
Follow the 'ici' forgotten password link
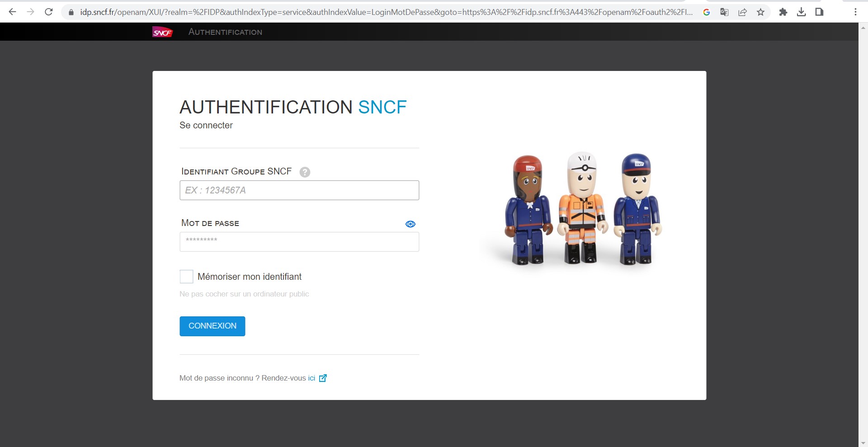tap(311, 378)
